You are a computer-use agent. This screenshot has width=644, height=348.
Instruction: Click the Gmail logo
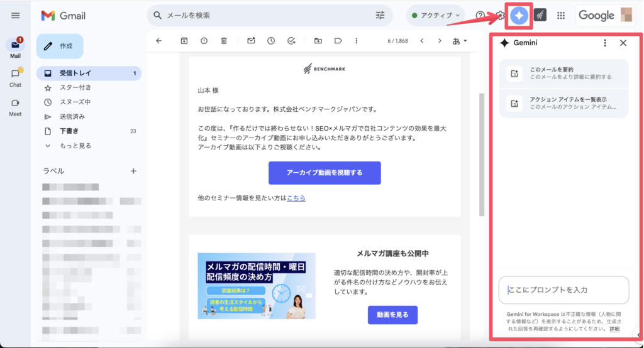pyautogui.click(x=64, y=16)
